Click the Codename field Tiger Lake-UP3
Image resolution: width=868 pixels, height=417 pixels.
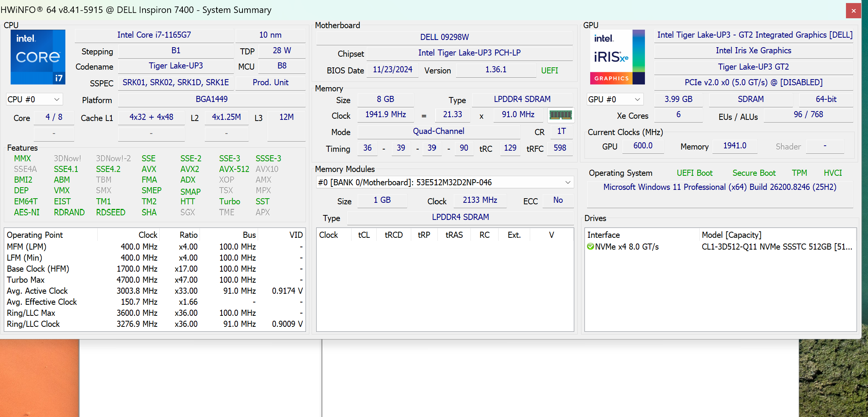176,66
